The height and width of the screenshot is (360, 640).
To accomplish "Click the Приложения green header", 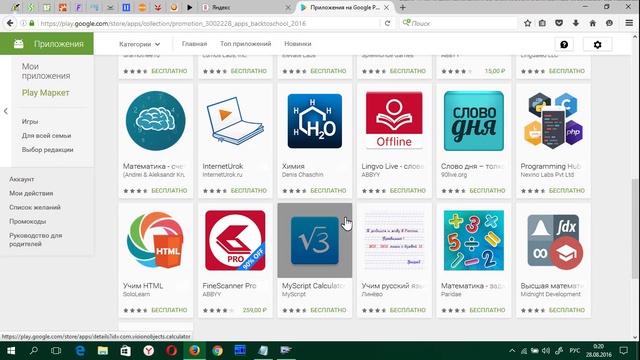I will point(47,44).
